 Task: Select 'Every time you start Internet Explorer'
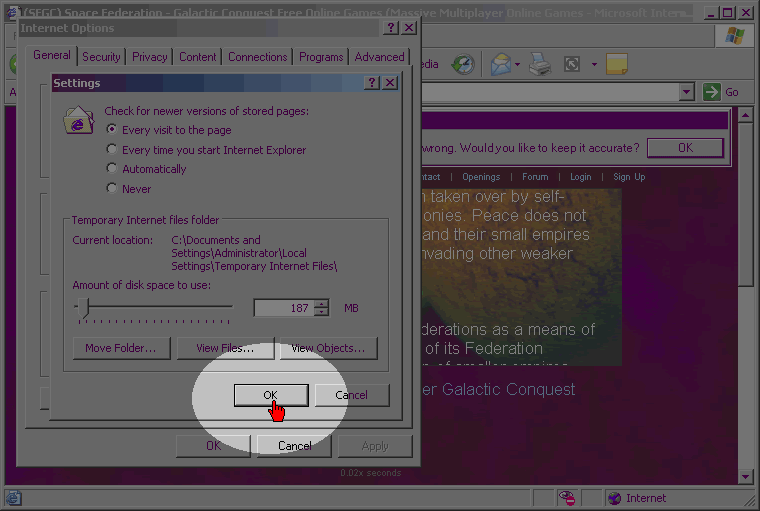[112, 150]
